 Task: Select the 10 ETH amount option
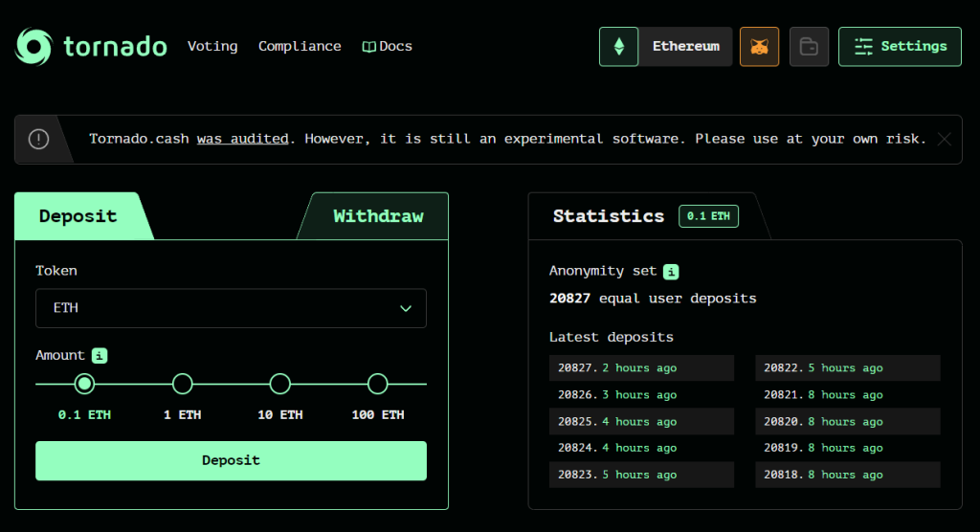tap(280, 384)
